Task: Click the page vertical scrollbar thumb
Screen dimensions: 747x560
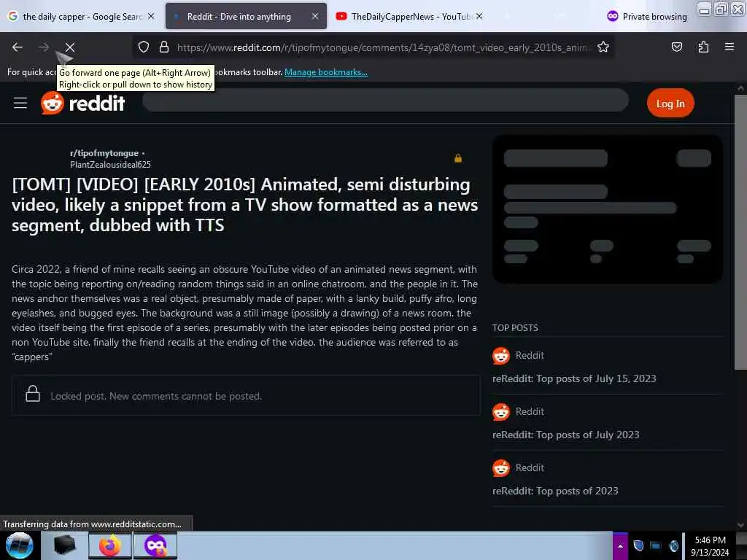Action: (x=740, y=232)
